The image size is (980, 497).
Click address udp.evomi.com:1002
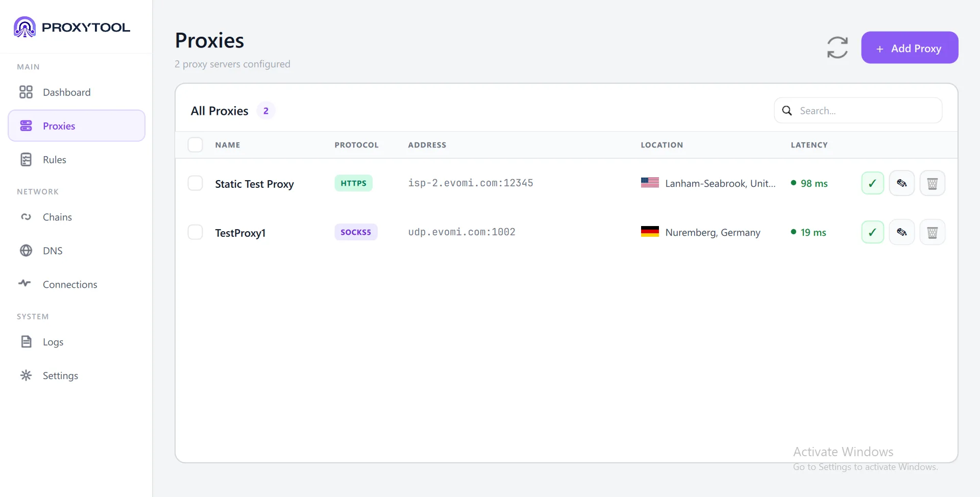click(462, 232)
